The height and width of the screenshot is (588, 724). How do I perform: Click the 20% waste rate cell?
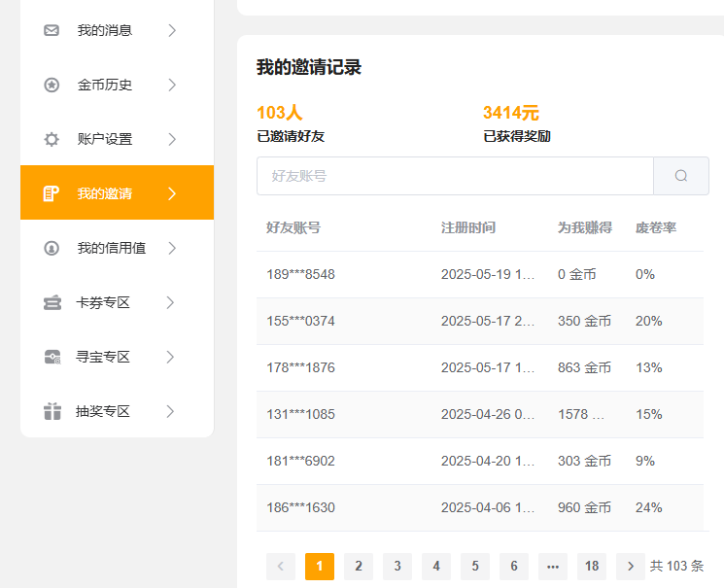[649, 321]
